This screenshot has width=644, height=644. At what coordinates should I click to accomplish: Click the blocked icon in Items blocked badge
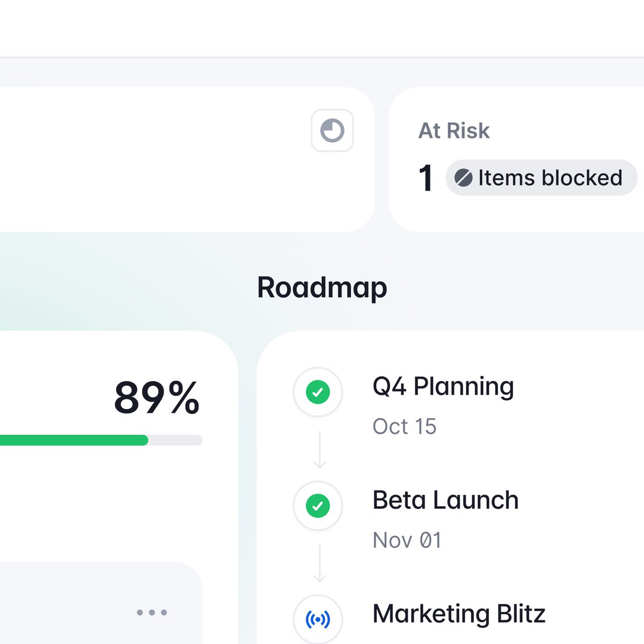[x=464, y=178]
